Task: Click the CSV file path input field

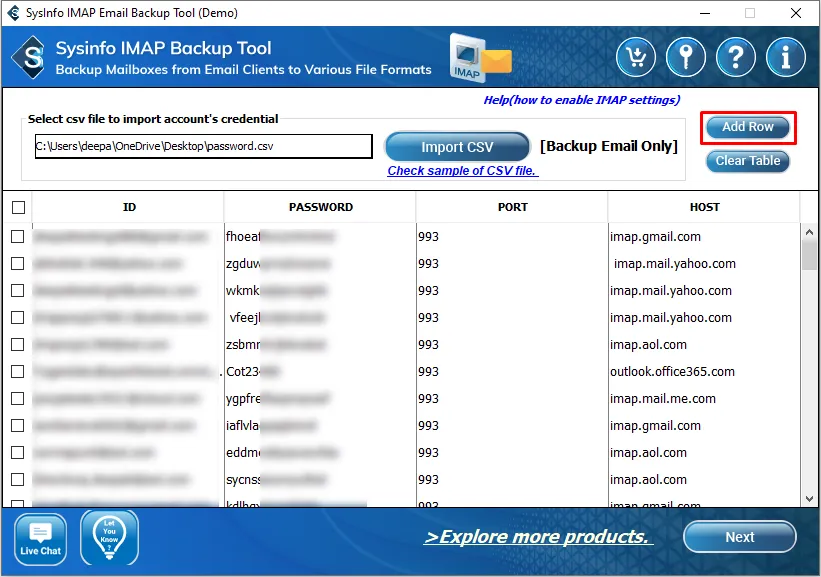Action: click(203, 146)
